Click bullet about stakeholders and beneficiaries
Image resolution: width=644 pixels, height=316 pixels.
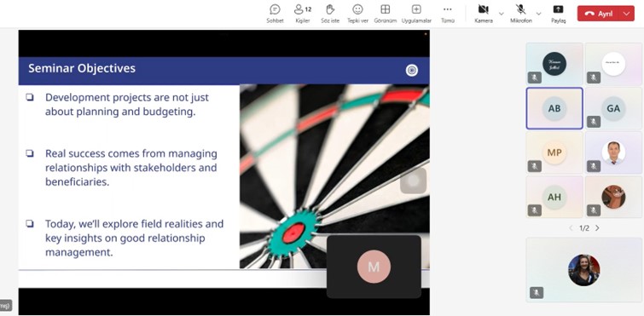coord(131,168)
